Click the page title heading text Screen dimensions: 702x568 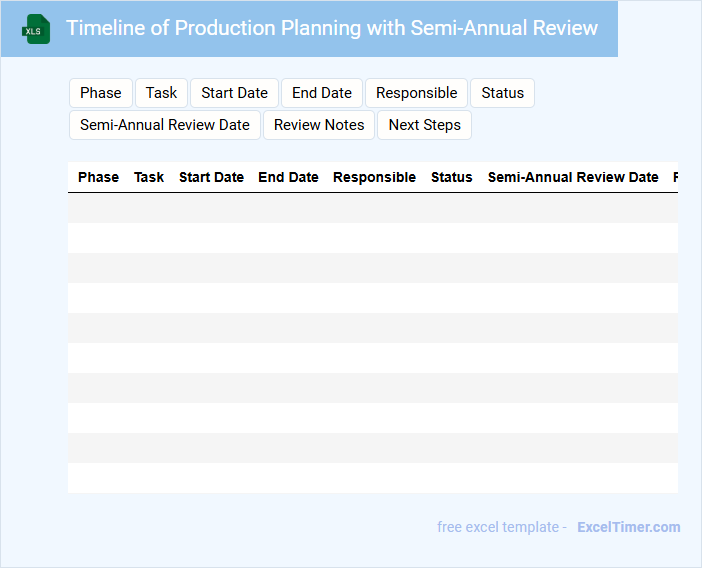tap(332, 28)
